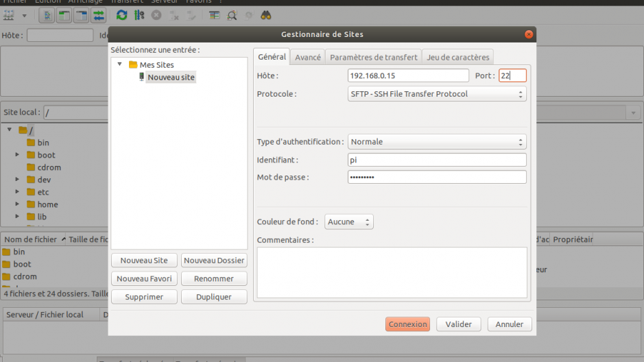Click the reconnect to last server icon
The width and height of the screenshot is (644, 362).
191,16
